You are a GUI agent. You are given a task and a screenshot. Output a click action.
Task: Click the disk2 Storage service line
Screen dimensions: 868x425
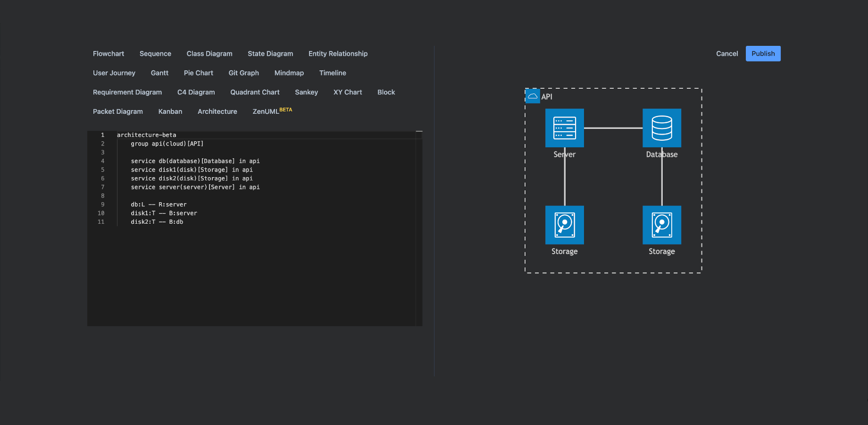(x=192, y=178)
